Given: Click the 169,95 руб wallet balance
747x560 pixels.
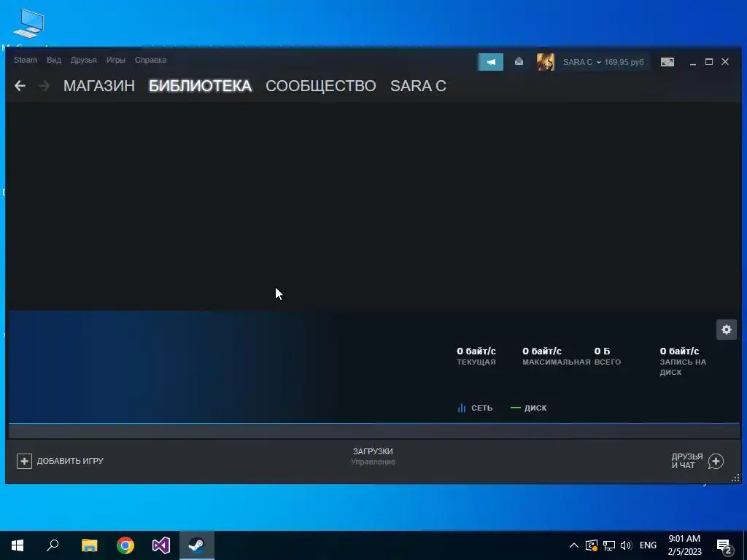Looking at the screenshot, I should click(x=624, y=62).
